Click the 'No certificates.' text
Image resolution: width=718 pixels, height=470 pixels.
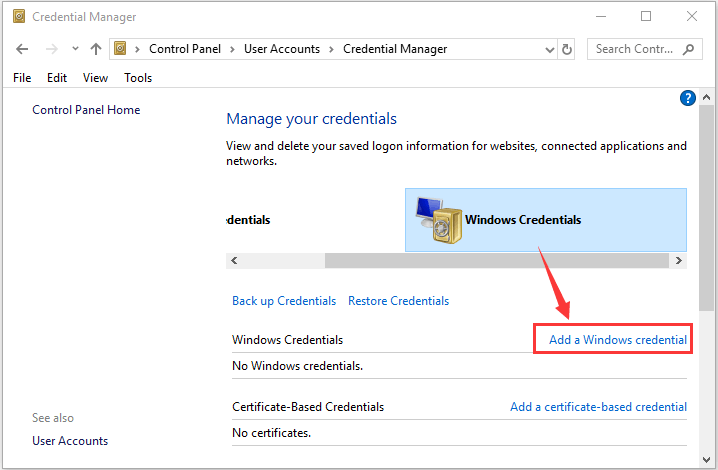[272, 433]
